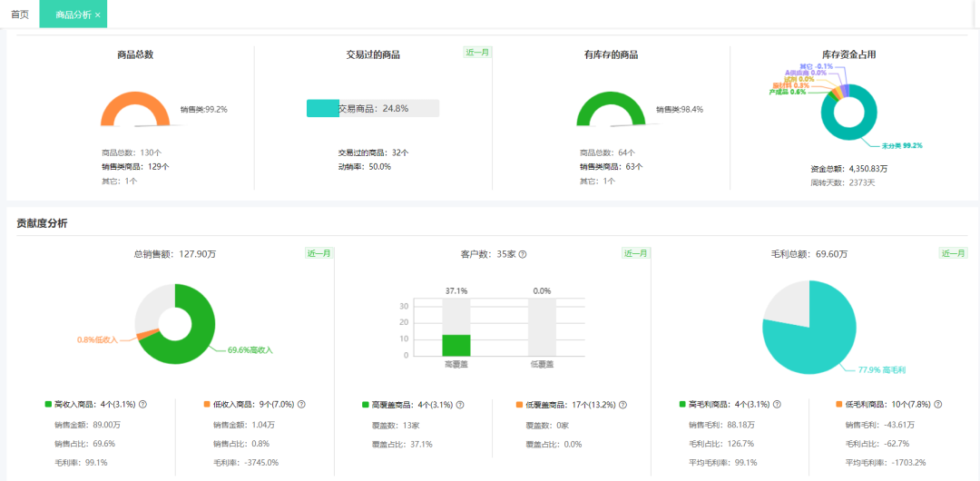This screenshot has height=481, width=980.
Task: Click help icon beside 高毛利商品 4个
Action: click(x=777, y=405)
